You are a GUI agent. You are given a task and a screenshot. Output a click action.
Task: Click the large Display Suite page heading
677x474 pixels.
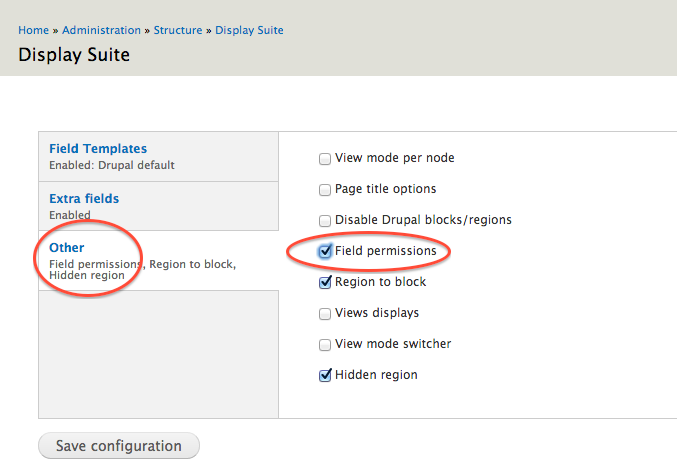[x=74, y=55]
